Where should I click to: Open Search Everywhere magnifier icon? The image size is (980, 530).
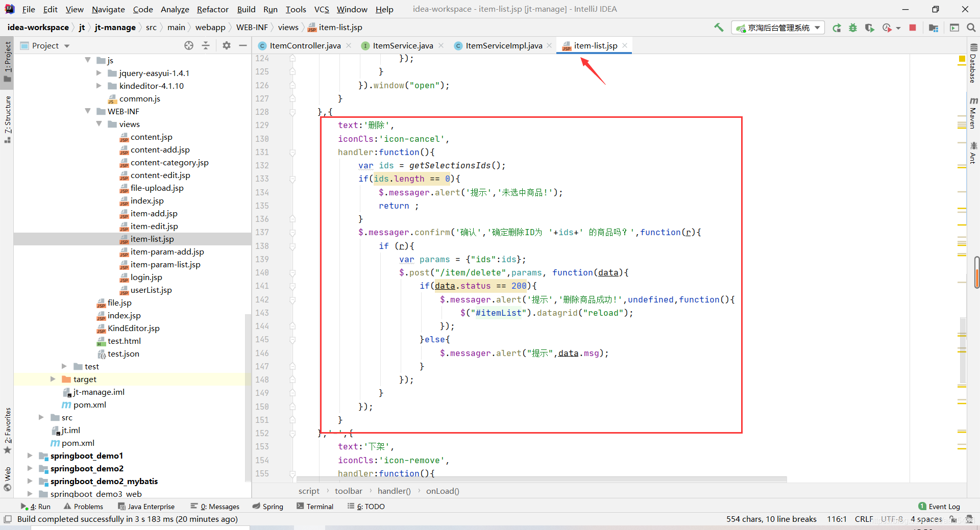tap(971, 28)
